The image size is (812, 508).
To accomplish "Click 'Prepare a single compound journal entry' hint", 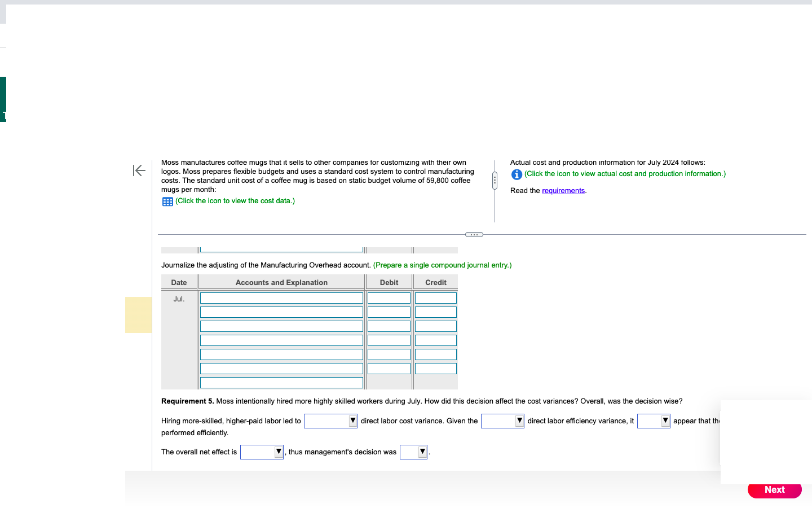I will 443,265.
